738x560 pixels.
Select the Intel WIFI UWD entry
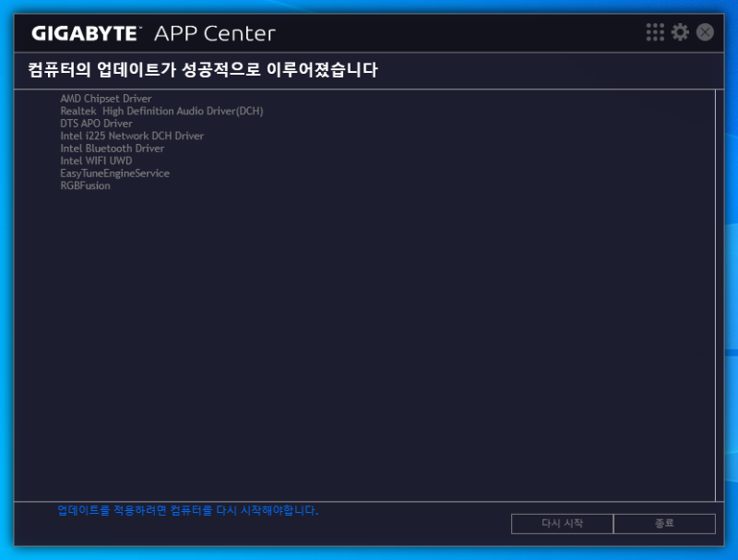click(x=97, y=161)
